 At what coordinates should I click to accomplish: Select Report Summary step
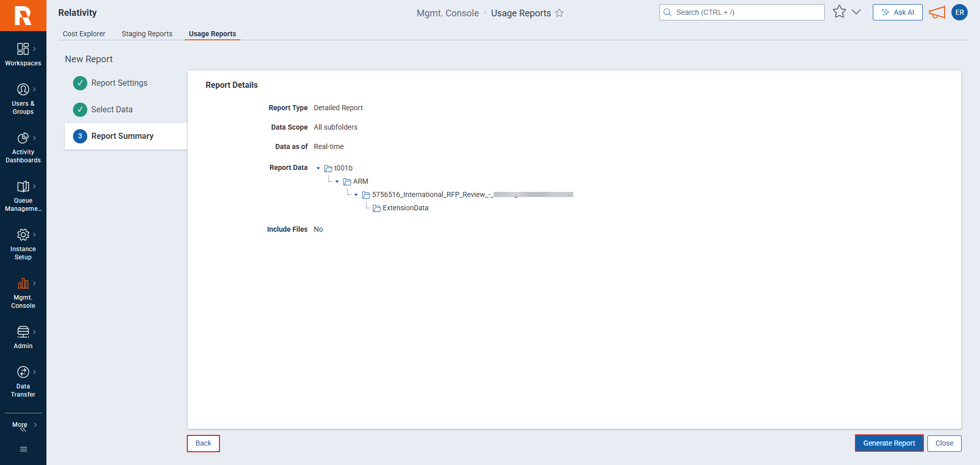(x=126, y=136)
